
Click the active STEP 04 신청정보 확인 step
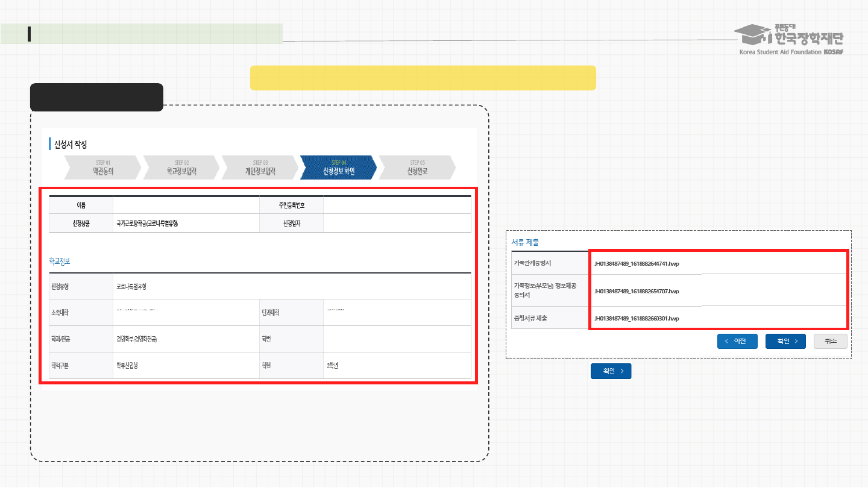pos(339,167)
